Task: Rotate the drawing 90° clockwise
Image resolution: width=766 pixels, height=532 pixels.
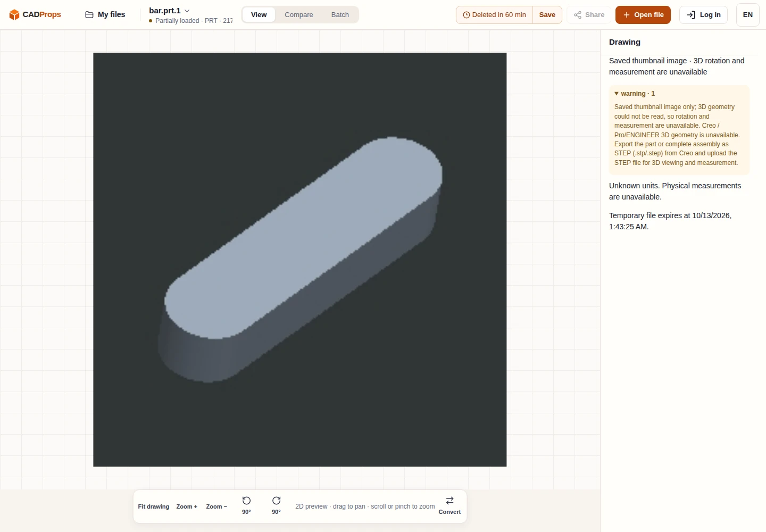Action: [x=276, y=505]
